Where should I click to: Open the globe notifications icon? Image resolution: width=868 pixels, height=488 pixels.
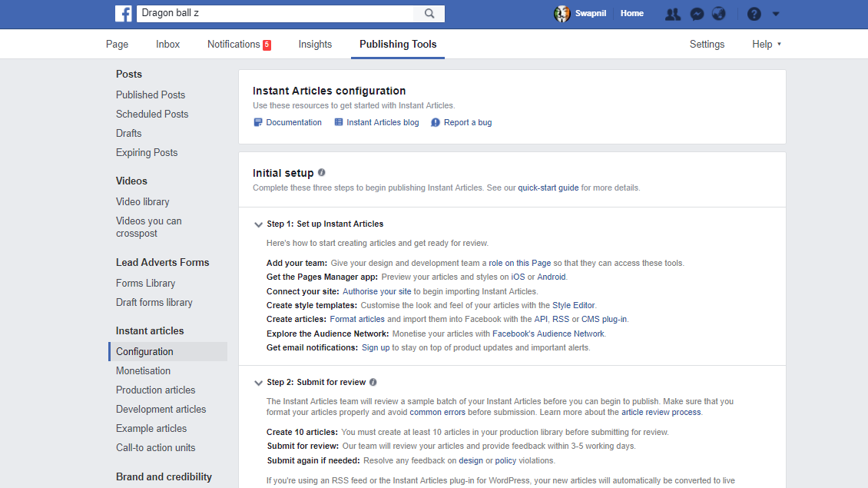(718, 14)
